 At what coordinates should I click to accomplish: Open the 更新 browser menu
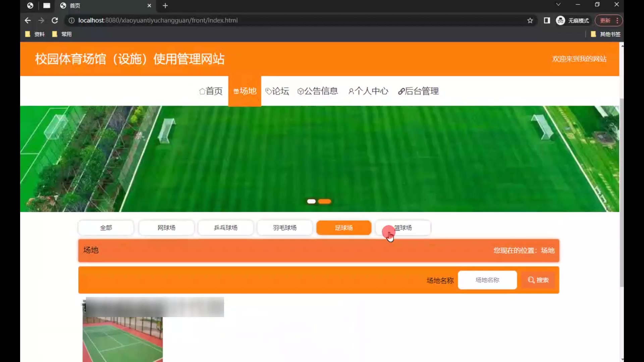point(608,20)
